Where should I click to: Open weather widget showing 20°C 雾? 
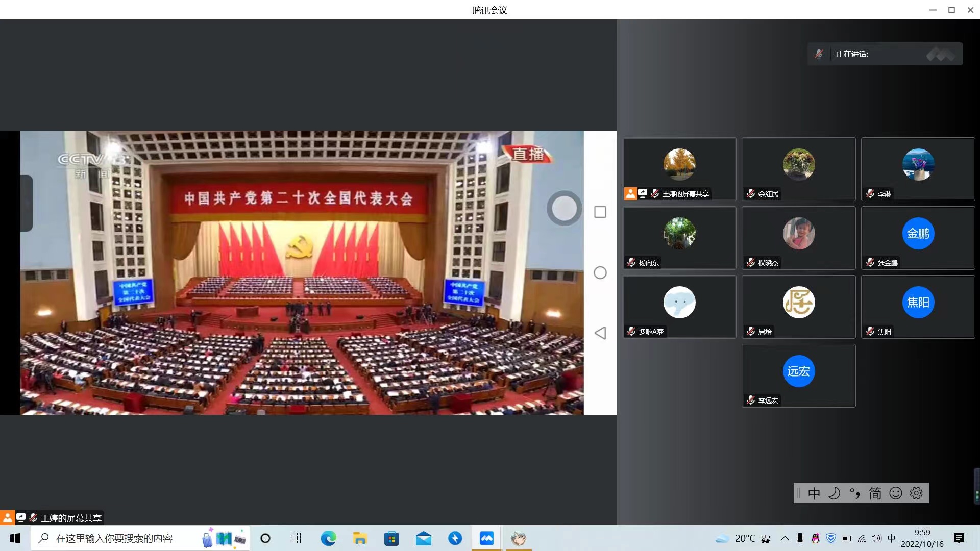coord(743,538)
